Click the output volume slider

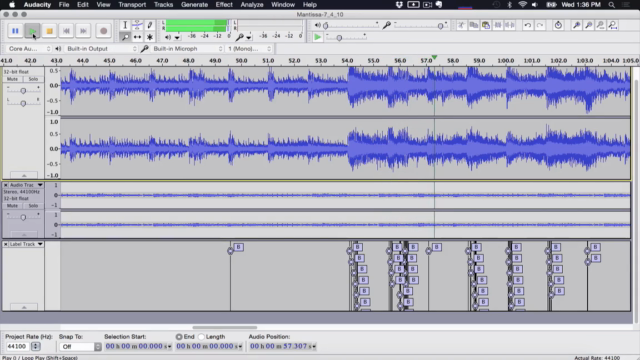(351, 26)
